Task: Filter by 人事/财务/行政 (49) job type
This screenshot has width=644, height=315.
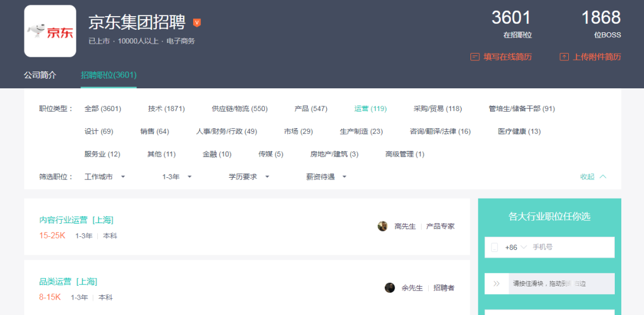Action: 227,131
